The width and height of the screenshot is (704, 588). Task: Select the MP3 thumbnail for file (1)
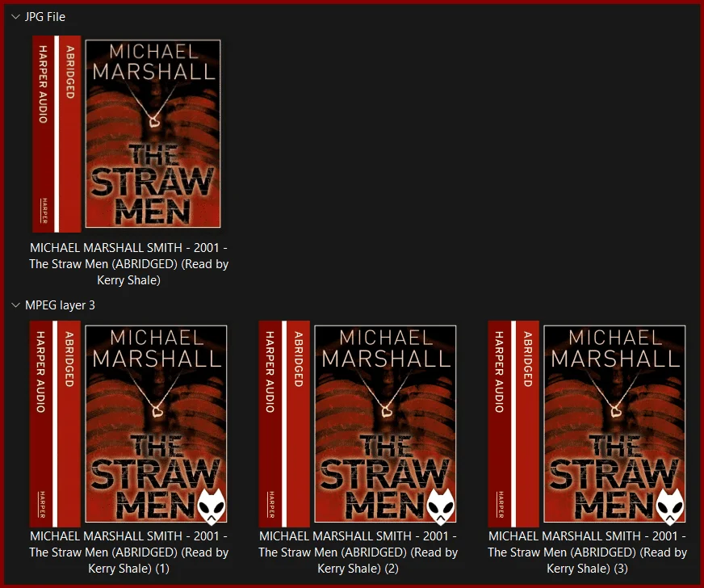pyautogui.click(x=128, y=423)
